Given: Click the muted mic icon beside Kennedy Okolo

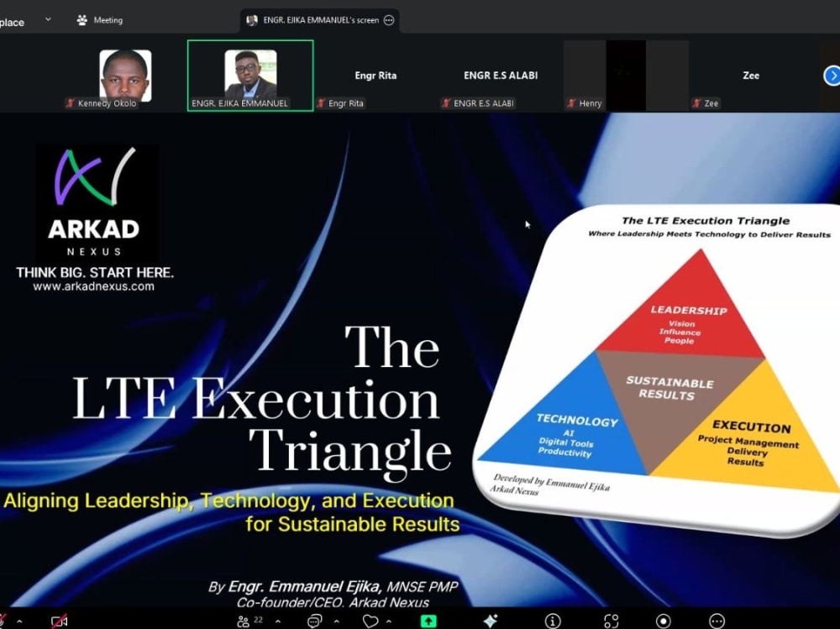Looking at the screenshot, I should (71, 102).
